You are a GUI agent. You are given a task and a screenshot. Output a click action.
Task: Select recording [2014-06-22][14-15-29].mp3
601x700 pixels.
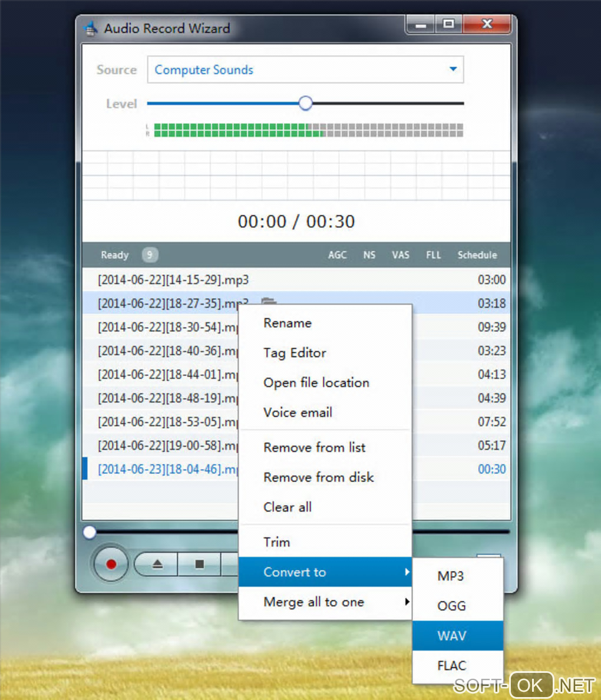click(x=296, y=280)
